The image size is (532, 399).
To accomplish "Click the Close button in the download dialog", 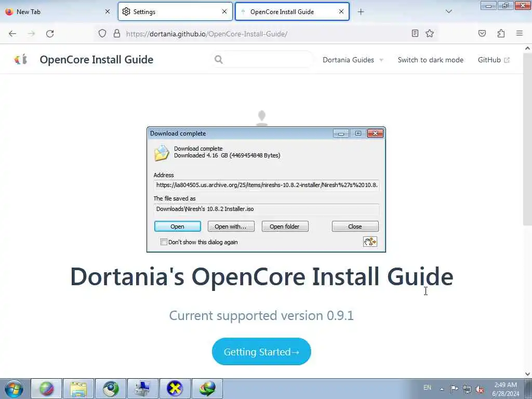I will point(355,227).
